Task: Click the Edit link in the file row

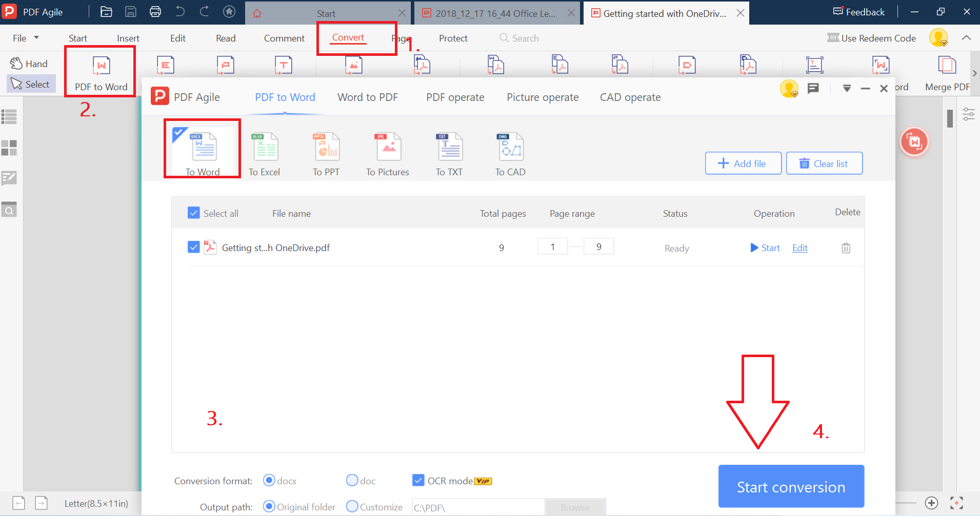Action: tap(800, 248)
